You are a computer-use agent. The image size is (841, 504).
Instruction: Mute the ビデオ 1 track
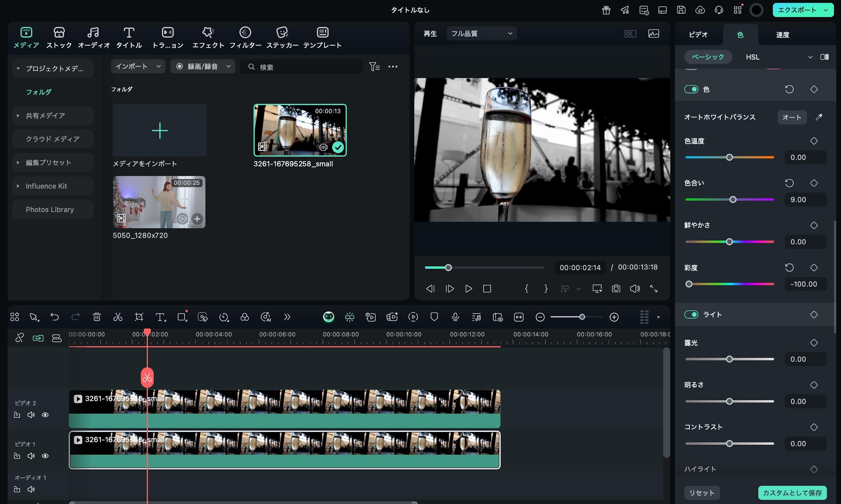click(x=31, y=456)
